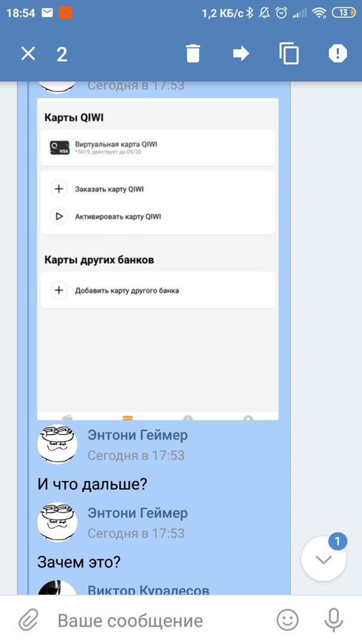362x644 pixels.
Task: Open the emoji smiley picker
Action: [287, 620]
